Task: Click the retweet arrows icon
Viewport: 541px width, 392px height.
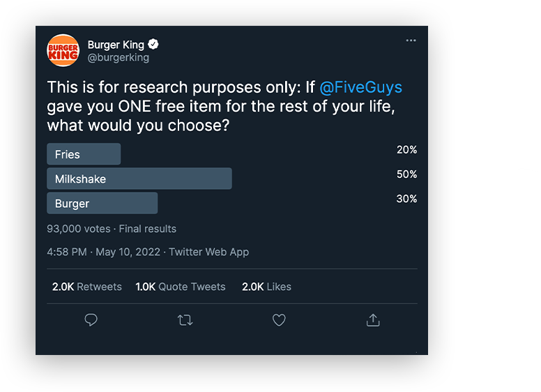Action: click(185, 320)
